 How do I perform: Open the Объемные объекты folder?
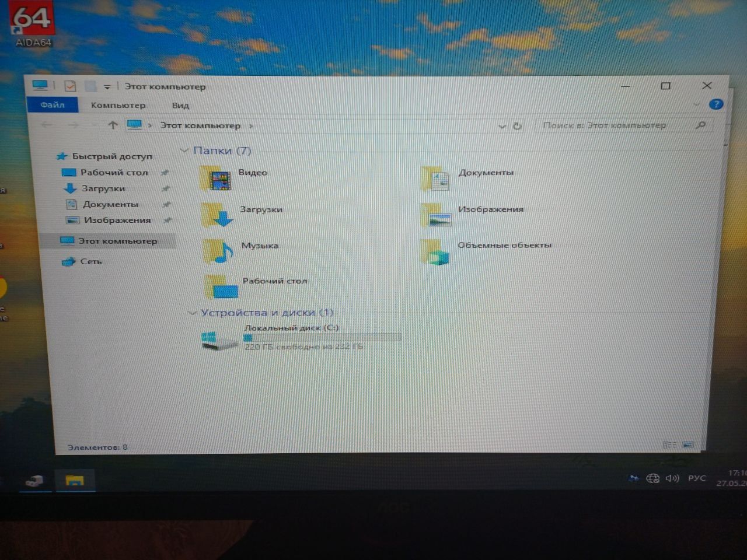486,251
